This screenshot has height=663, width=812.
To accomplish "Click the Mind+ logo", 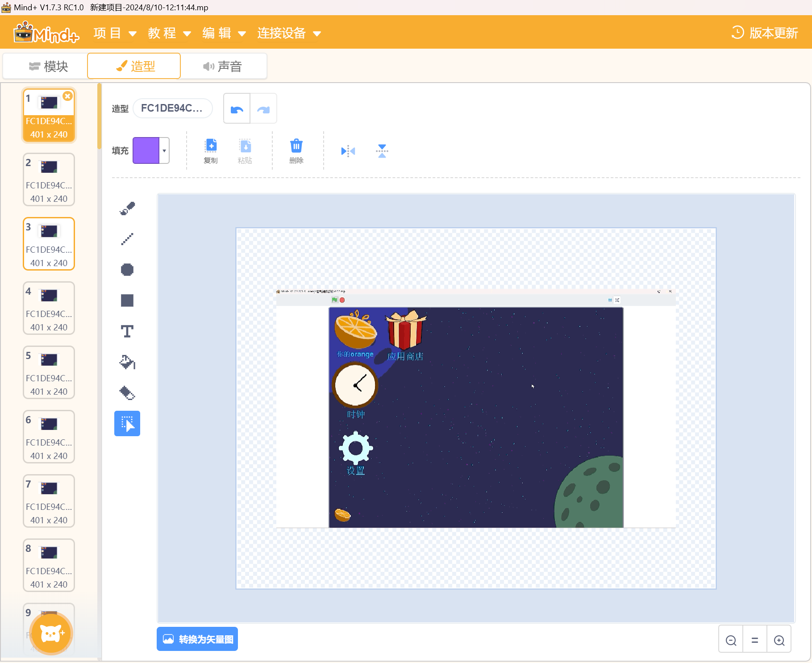I will coord(46,33).
